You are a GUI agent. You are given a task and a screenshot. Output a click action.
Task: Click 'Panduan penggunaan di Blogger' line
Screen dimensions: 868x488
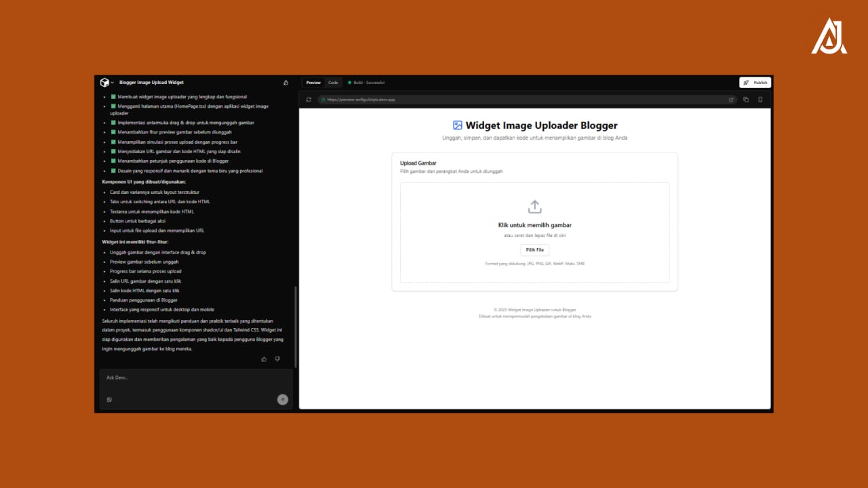click(144, 300)
